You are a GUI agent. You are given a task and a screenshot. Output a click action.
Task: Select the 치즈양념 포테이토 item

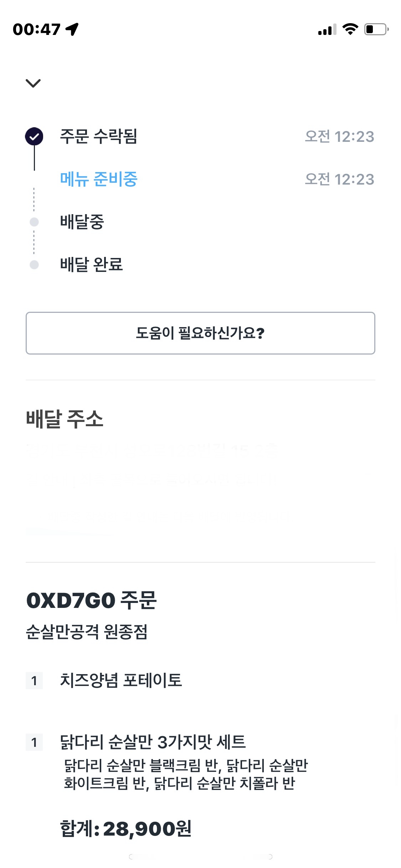(x=121, y=680)
